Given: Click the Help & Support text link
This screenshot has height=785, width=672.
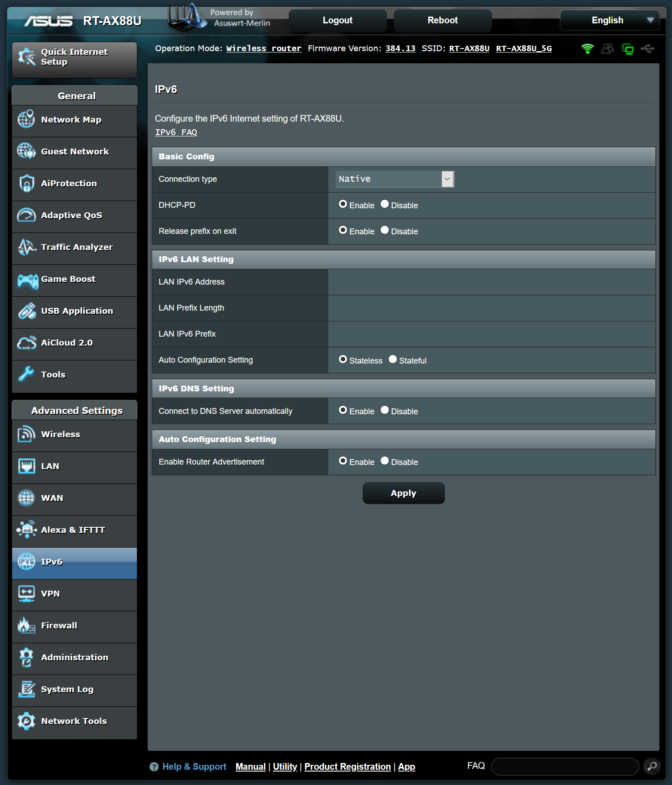Looking at the screenshot, I should coord(194,767).
